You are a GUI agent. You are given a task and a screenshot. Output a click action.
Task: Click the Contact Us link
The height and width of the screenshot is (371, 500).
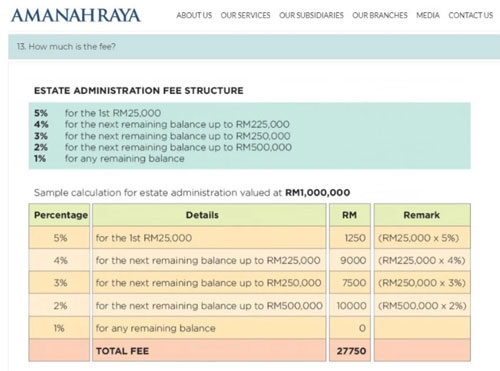(470, 15)
